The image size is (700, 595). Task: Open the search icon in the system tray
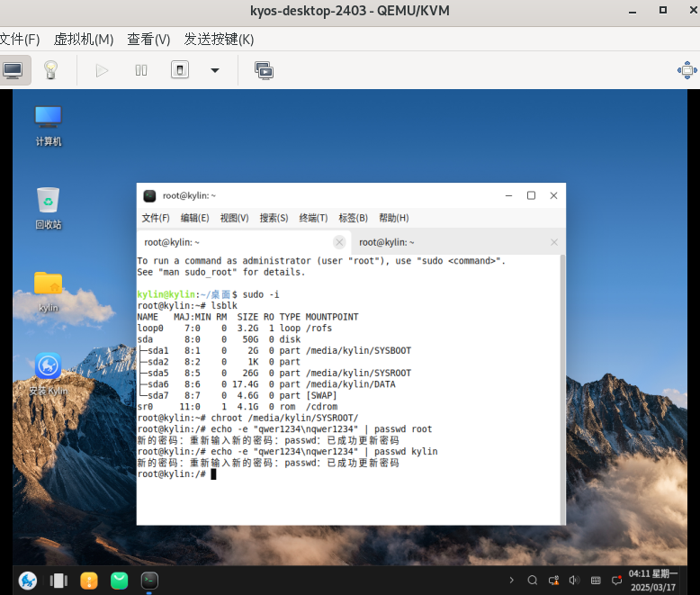coord(532,581)
